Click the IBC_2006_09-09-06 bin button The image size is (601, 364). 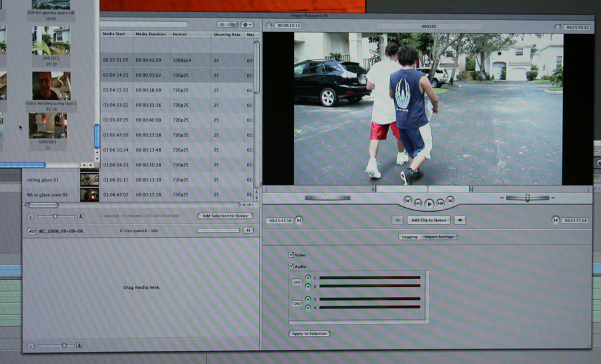tap(31, 231)
